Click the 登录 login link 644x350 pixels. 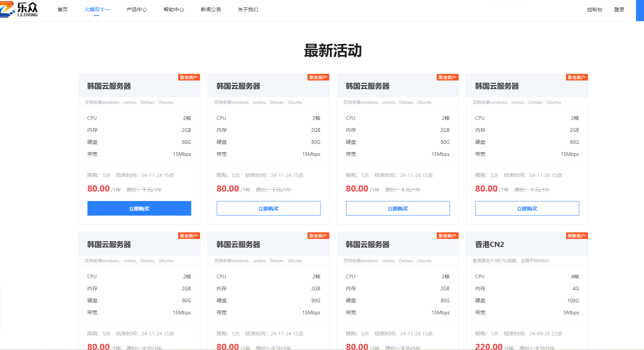(x=619, y=9)
